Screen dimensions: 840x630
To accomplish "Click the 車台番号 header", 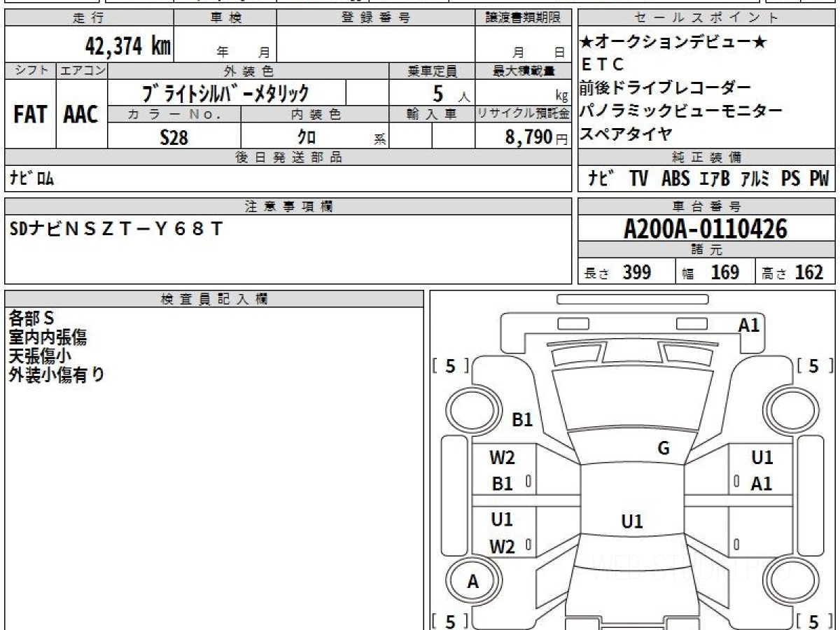I will coord(707,206).
